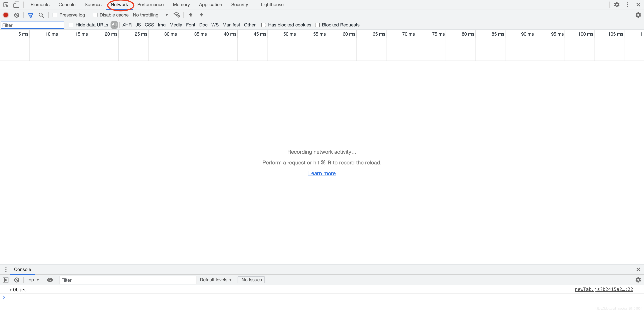The width and height of the screenshot is (644, 312).
Task: Click the Filter input field in Network
Action: (x=33, y=25)
